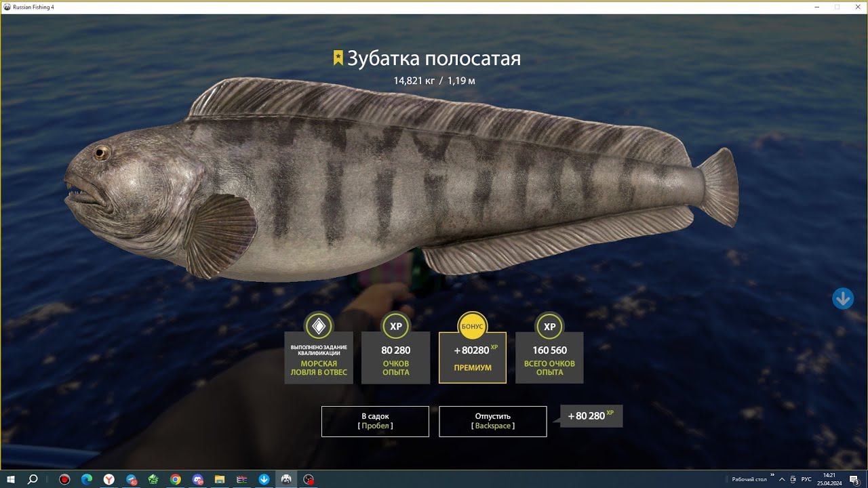Open the green gem app on the taskbar
This screenshot has width=868, height=488.
tap(153, 479)
